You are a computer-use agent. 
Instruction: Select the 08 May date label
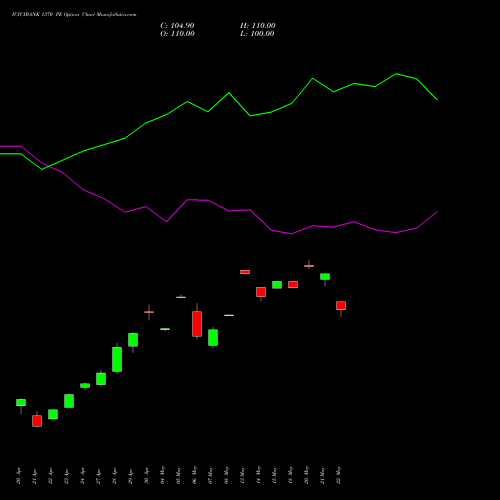pyautogui.click(x=227, y=475)
